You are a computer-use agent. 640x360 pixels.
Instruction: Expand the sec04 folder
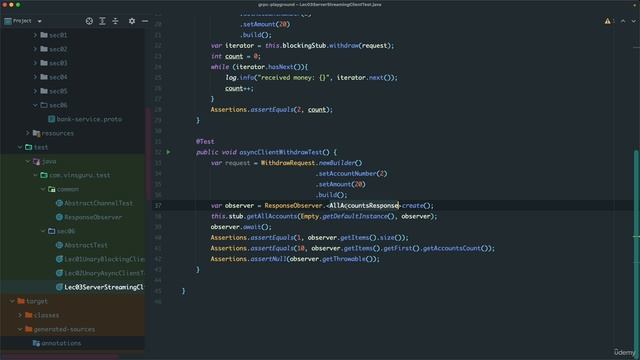click(35, 77)
